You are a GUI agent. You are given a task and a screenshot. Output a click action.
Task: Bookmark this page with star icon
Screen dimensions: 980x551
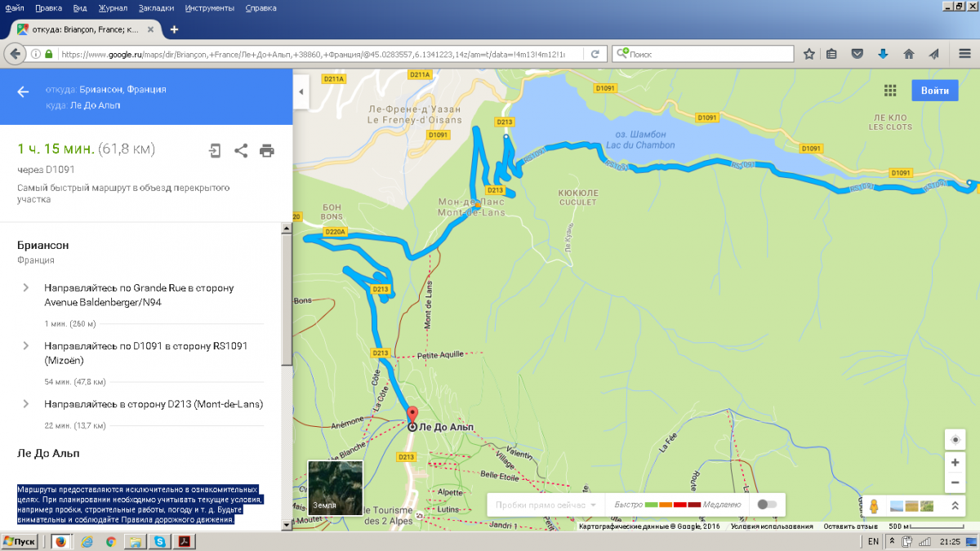809,54
